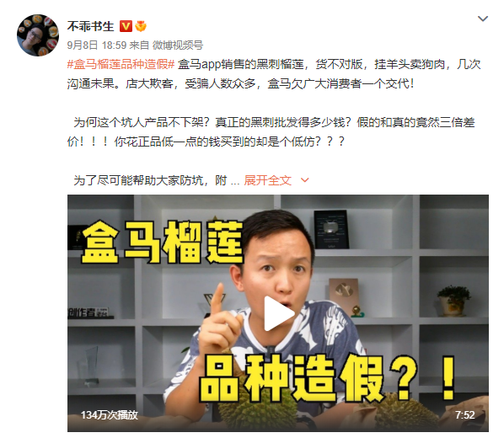
Task: Click the 7:52 video duration label
Action: point(464,415)
